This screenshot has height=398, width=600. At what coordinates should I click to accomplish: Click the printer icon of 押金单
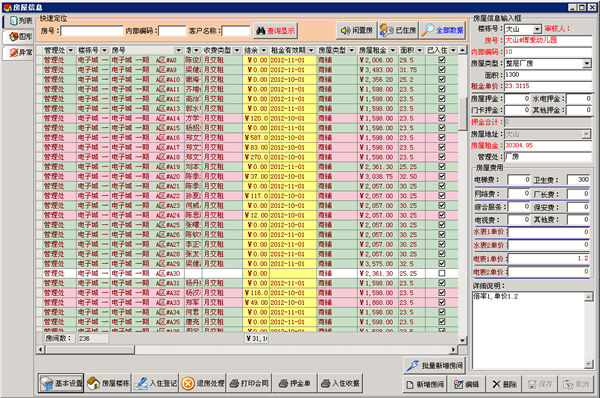click(x=283, y=383)
